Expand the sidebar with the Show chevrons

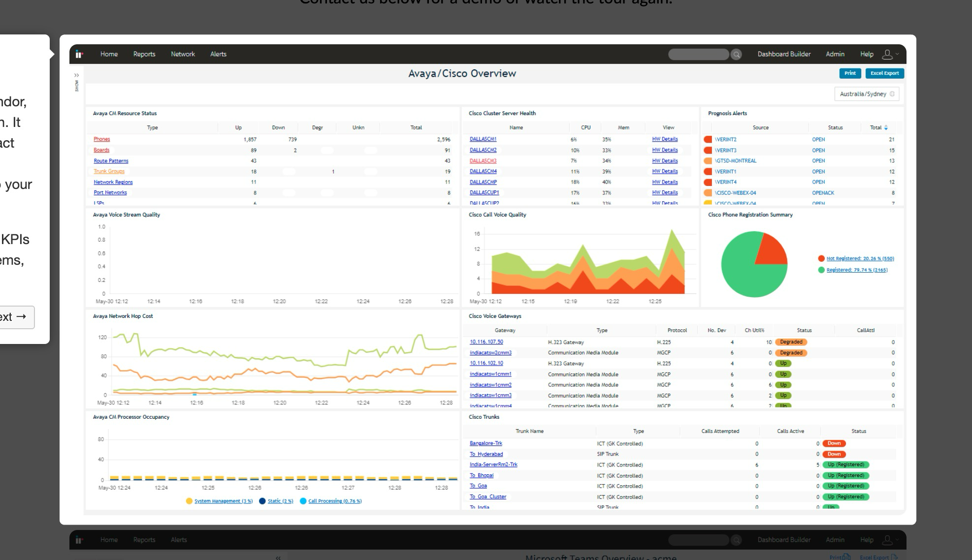pos(76,75)
